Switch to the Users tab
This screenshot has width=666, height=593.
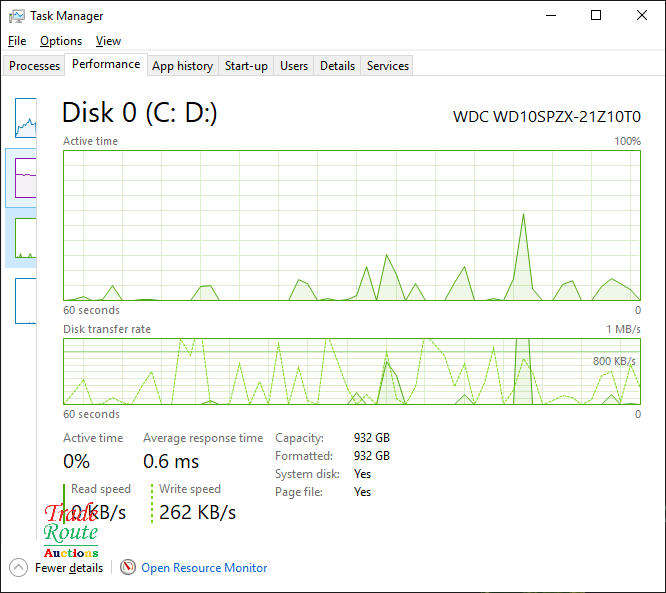pyautogui.click(x=294, y=66)
